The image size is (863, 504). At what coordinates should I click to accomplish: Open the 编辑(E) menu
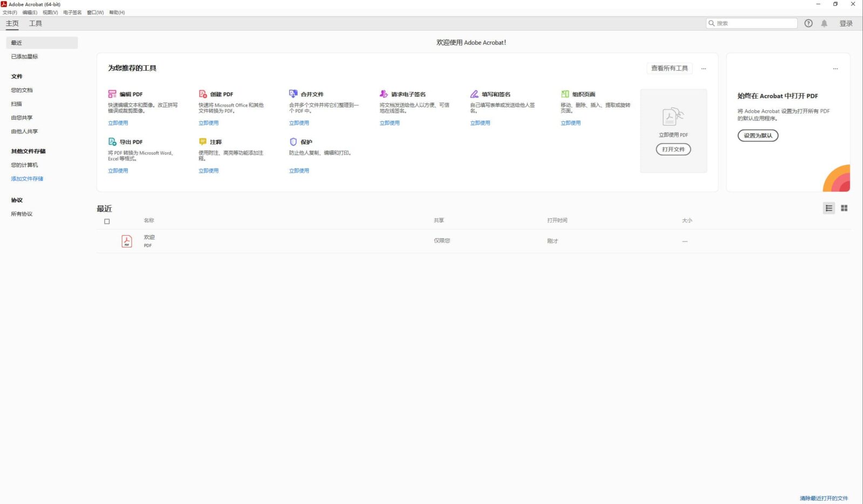[x=30, y=12]
